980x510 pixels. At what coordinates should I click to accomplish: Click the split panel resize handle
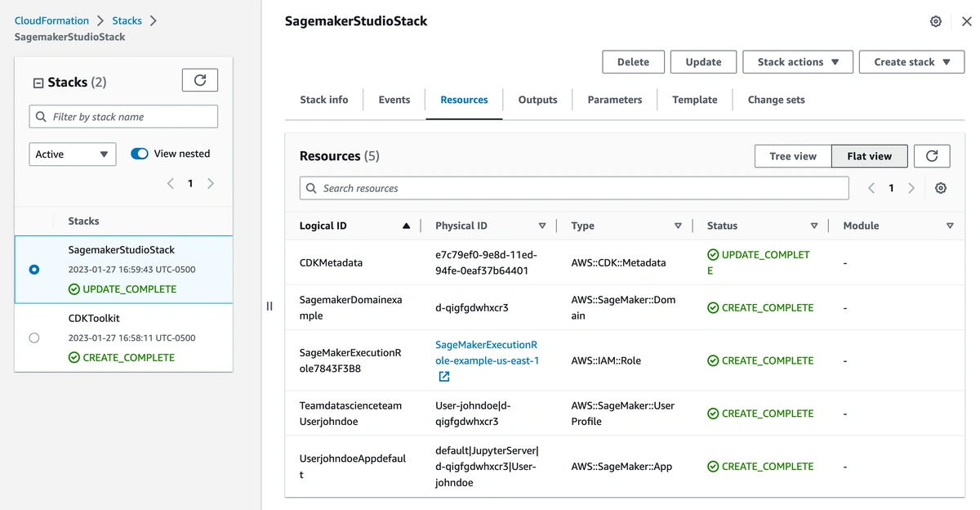click(269, 306)
